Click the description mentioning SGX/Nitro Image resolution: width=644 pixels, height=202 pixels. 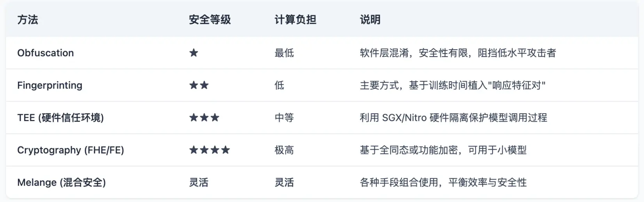[453, 118]
